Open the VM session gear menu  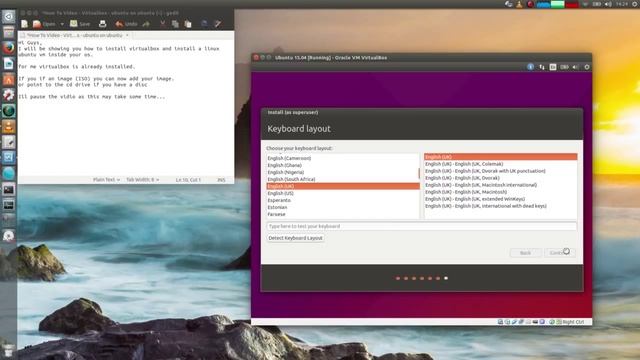point(587,67)
